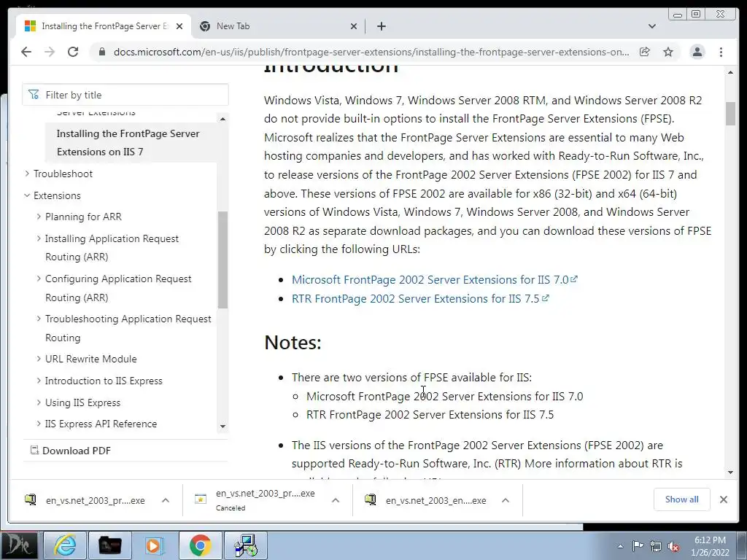This screenshot has height=560, width=747.
Task: Click the Filter by title field
Action: 125,95
